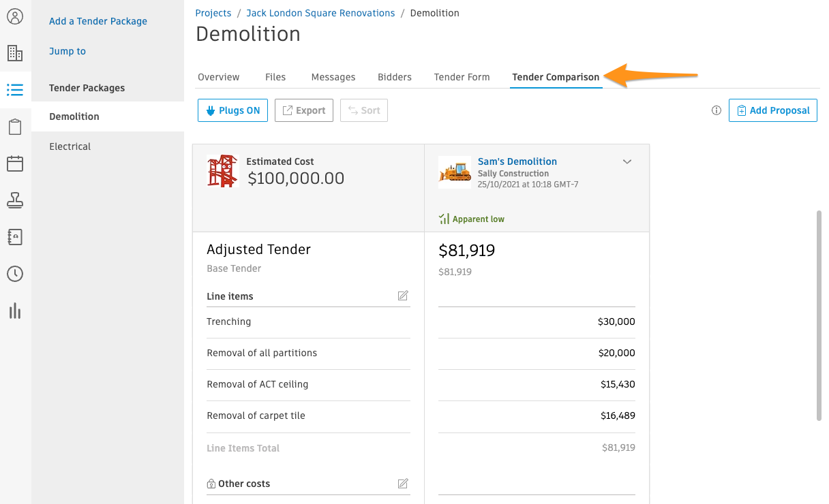Image resolution: width=829 pixels, height=504 pixels.
Task: Click the vertical scrollbar on right edge
Action: [x=819, y=316]
